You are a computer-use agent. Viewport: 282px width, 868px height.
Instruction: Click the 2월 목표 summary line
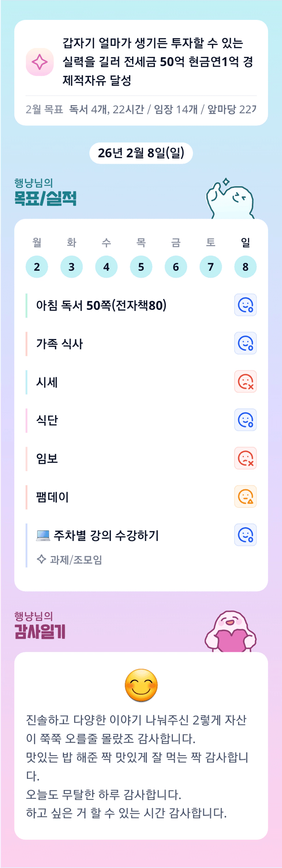click(141, 109)
